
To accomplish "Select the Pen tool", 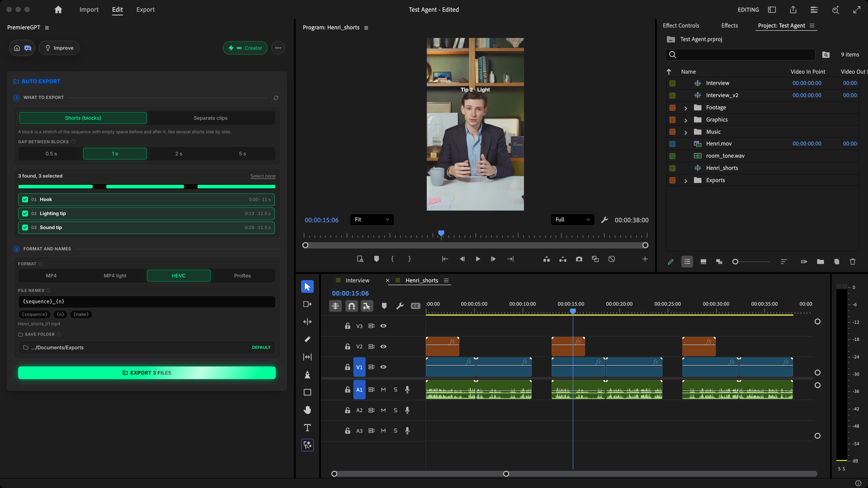I will pos(307,374).
